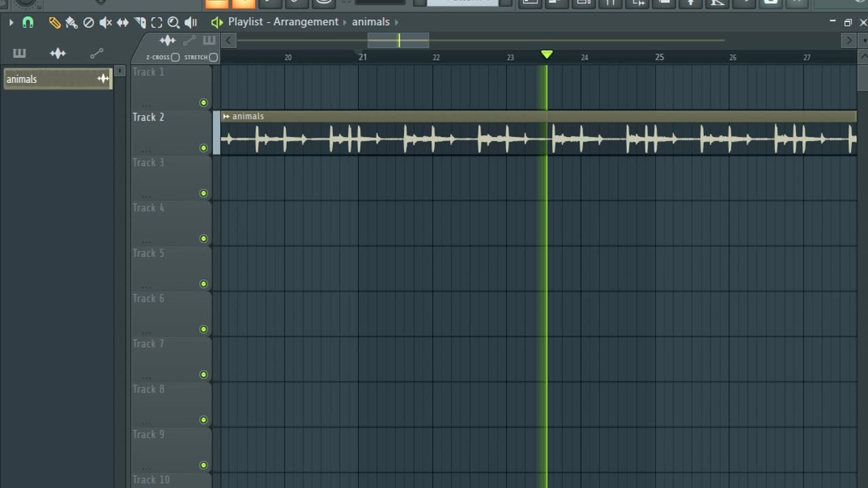
Task: Mute Track 4 with its green light
Action: 203,239
